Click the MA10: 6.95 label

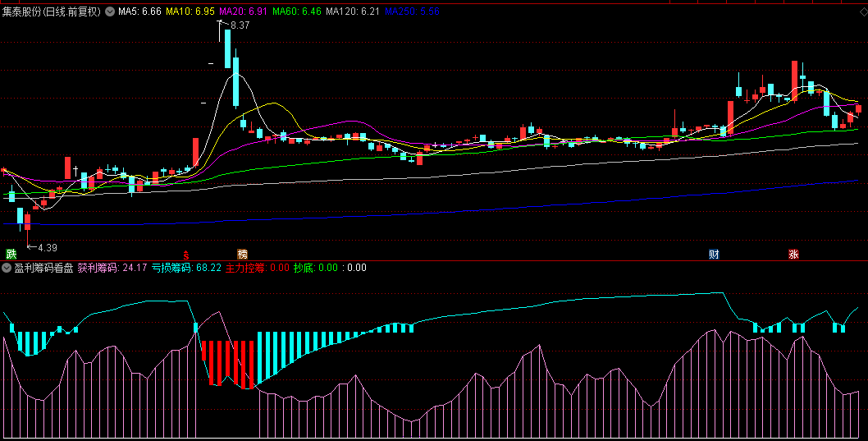click(190, 11)
